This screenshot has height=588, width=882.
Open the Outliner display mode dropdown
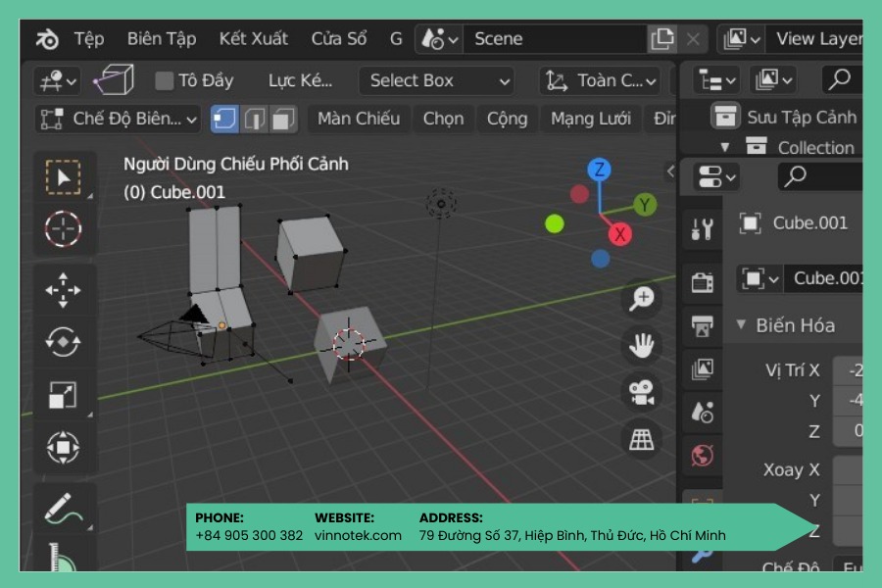click(x=715, y=81)
